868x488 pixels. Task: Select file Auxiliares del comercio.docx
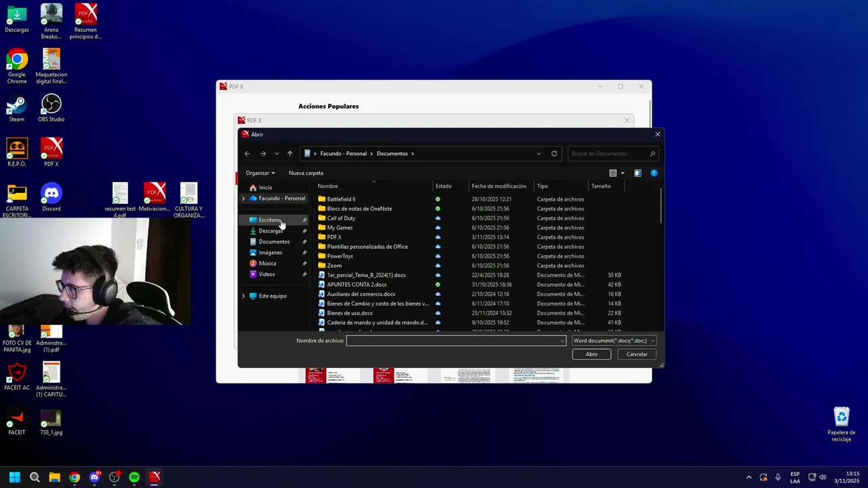361,294
